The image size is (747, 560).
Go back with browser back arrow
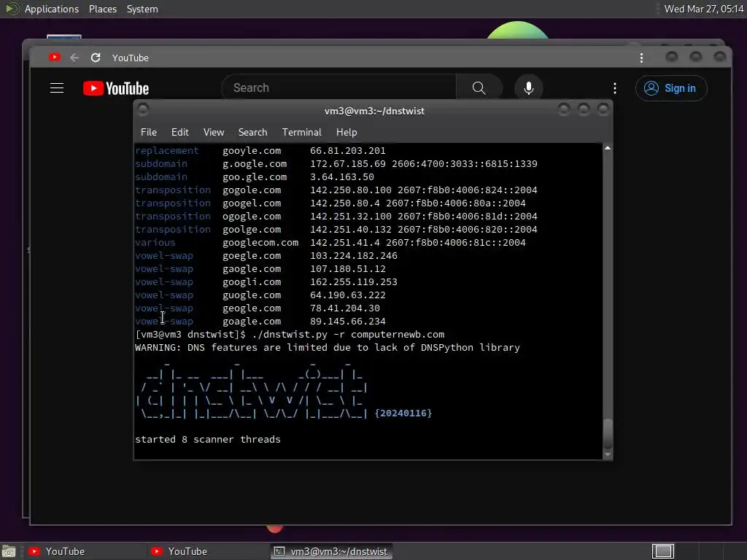[x=74, y=58]
